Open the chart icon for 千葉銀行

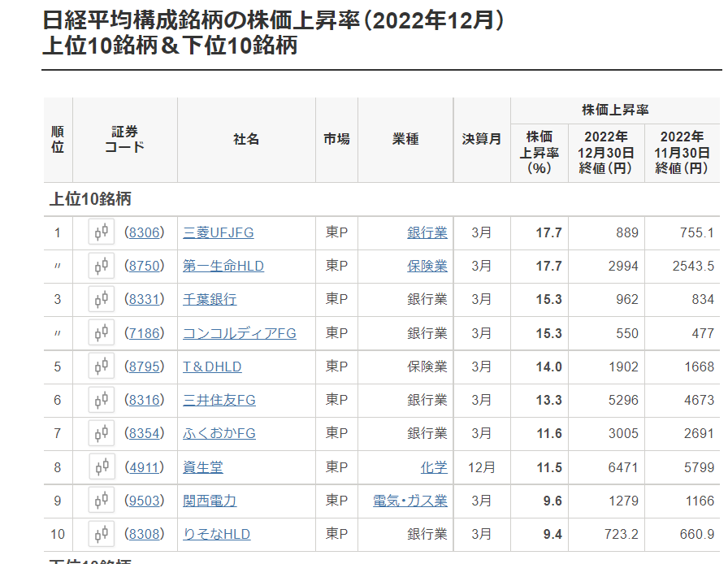pyautogui.click(x=102, y=299)
